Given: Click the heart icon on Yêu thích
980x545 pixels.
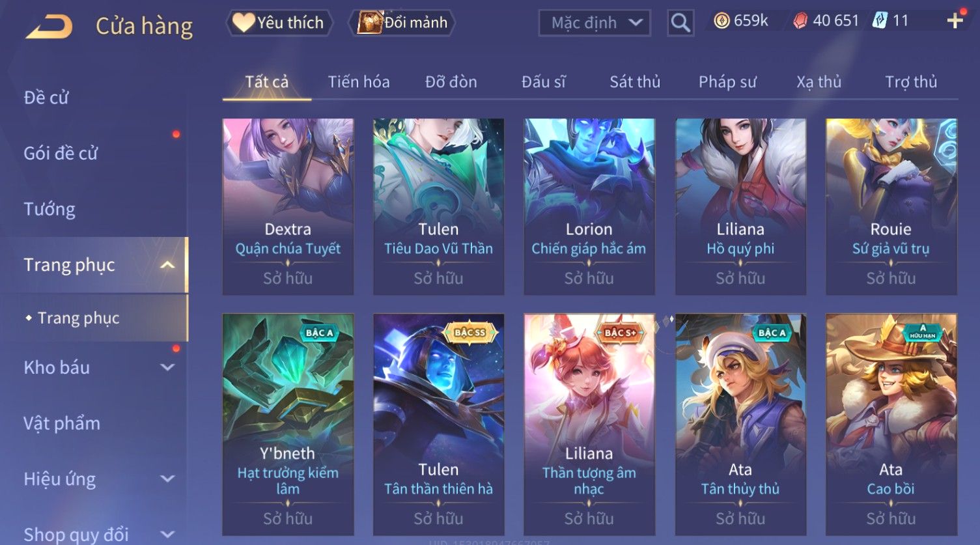Looking at the screenshot, I should (244, 22).
